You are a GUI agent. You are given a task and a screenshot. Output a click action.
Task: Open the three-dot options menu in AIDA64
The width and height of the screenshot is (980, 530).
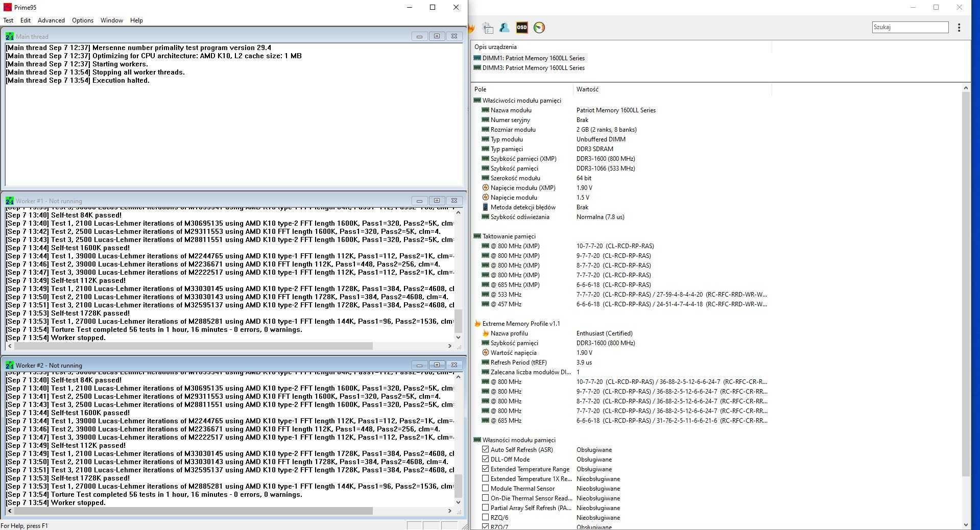point(959,28)
